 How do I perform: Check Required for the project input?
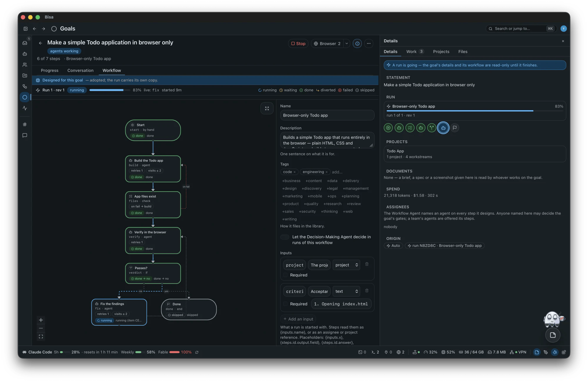(285, 275)
